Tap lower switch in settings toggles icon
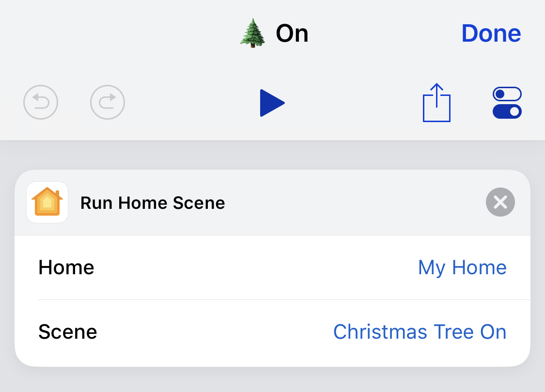 click(x=507, y=111)
